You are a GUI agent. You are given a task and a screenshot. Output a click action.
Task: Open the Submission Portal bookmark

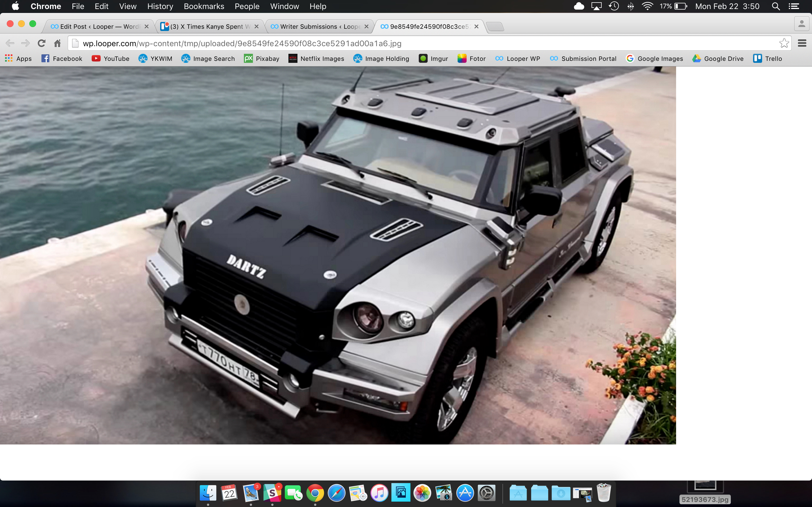pos(583,59)
